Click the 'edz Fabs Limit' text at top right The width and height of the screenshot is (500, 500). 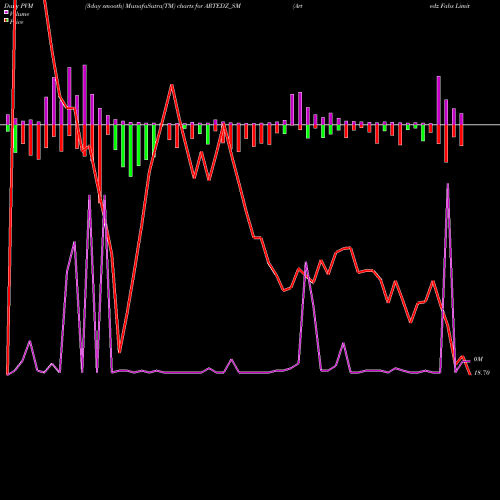click(450, 6)
